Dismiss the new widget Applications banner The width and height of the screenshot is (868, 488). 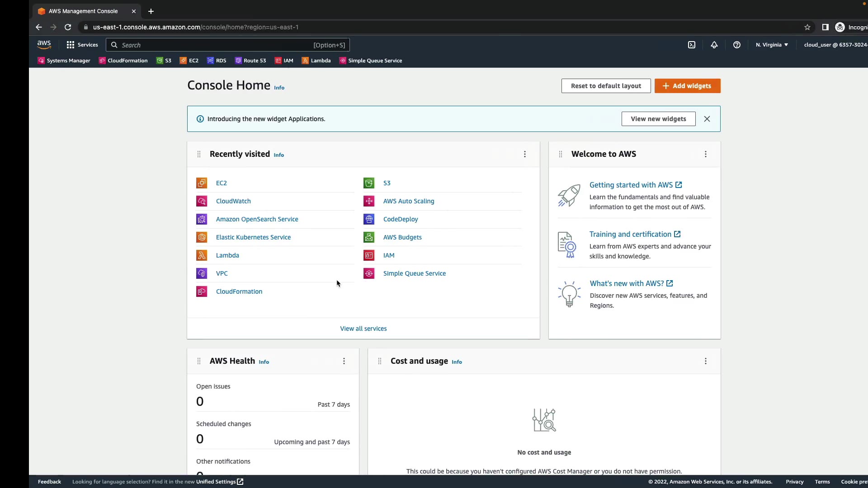point(707,119)
